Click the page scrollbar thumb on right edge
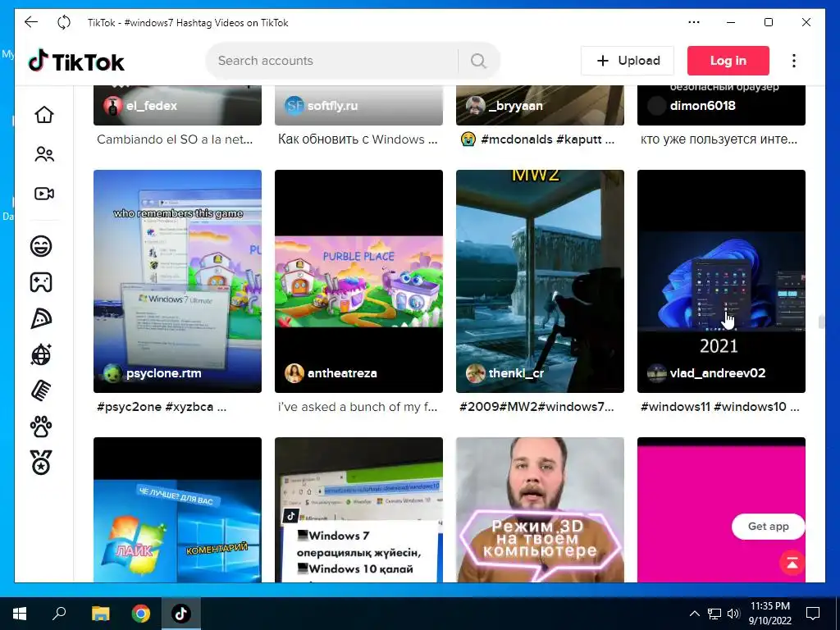The width and height of the screenshot is (840, 630). point(821,322)
